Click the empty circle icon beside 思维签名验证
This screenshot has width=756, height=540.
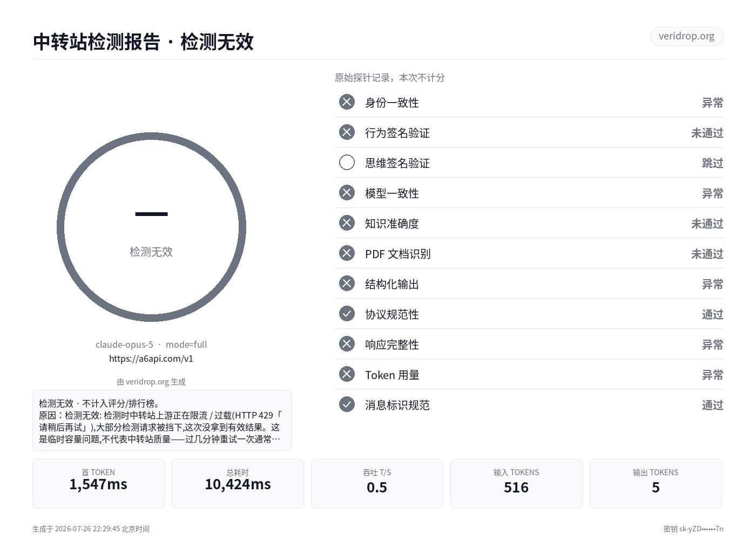point(347,163)
